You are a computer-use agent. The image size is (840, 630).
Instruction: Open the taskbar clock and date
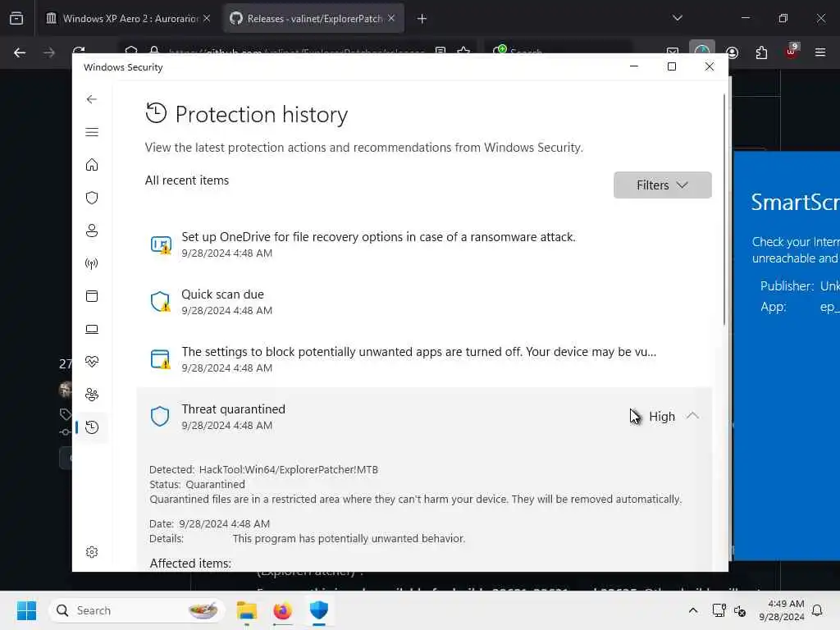(782, 610)
